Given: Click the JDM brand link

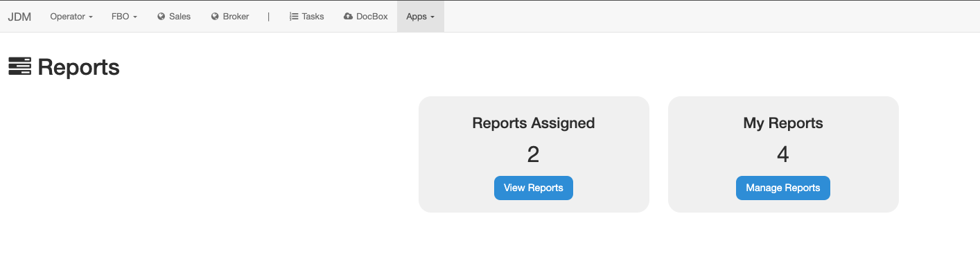Looking at the screenshot, I should pos(19,17).
